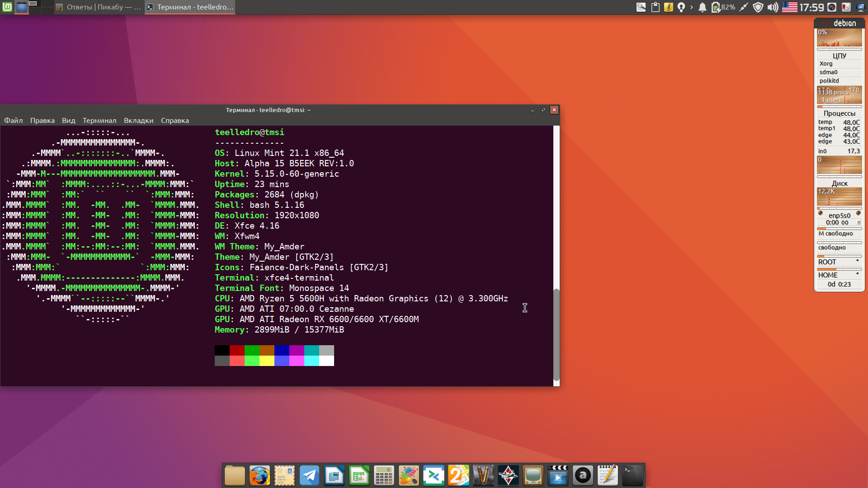Click the network connection plug icon
This screenshot has width=868, height=488.
click(744, 7)
